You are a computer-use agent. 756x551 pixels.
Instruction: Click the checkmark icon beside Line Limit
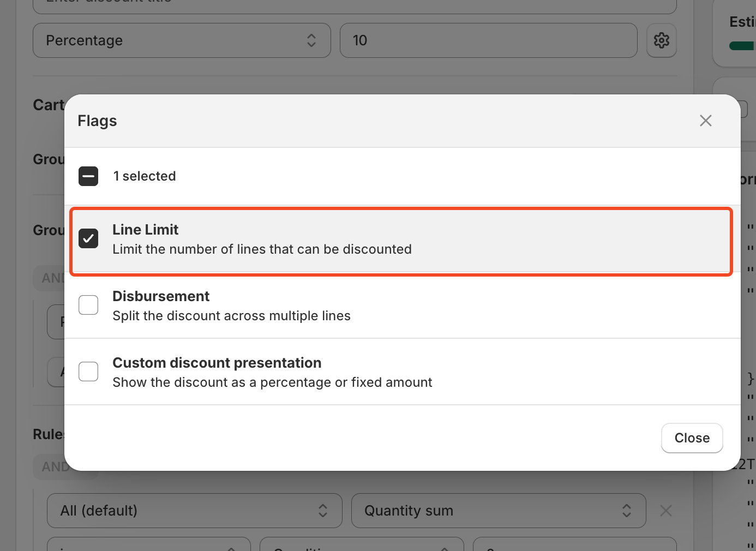pyautogui.click(x=88, y=238)
